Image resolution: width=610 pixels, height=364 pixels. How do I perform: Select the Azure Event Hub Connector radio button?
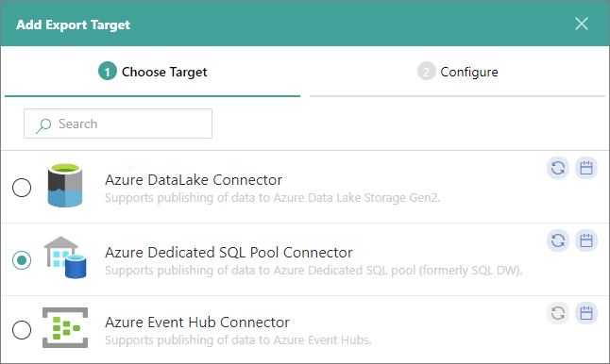pos(22,330)
